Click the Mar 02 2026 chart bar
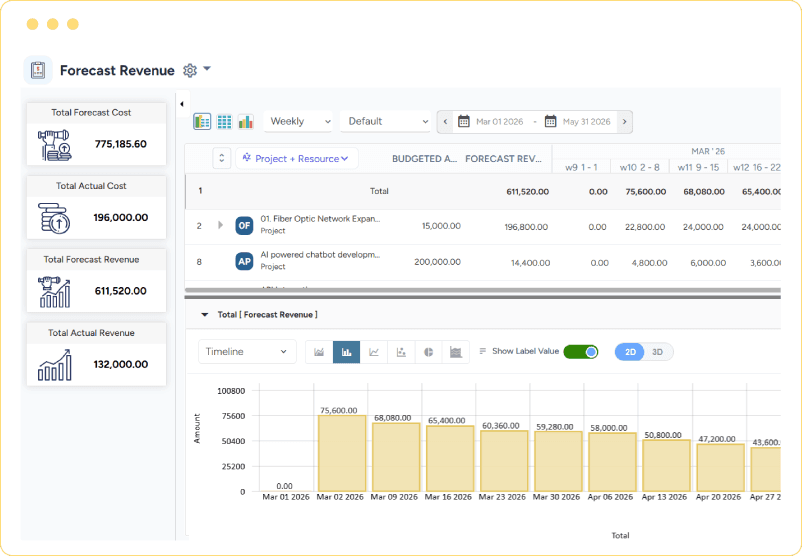802x556 pixels. 342,453
